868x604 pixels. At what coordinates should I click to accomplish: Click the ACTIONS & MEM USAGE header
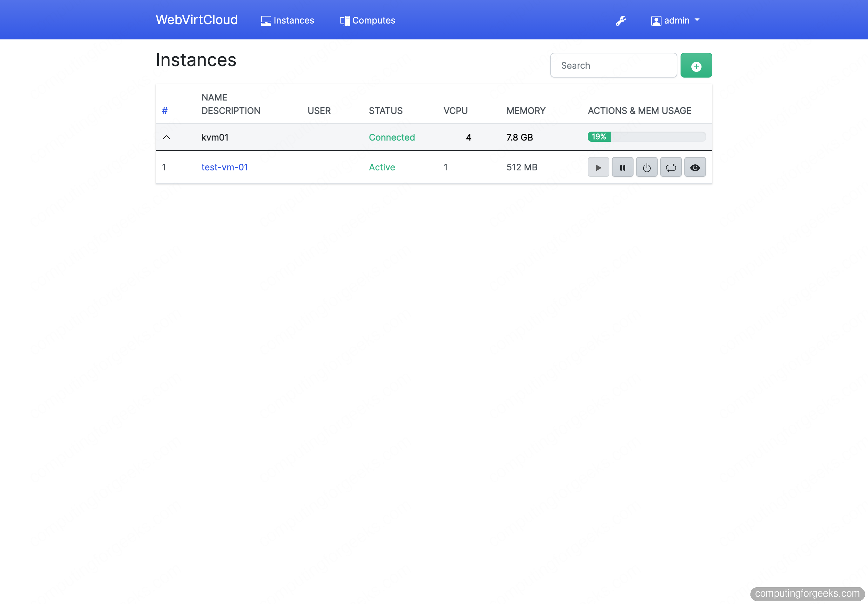click(x=639, y=110)
